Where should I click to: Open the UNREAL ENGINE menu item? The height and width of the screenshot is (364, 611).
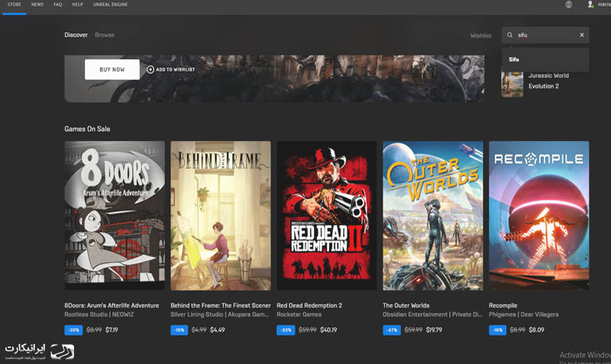pyautogui.click(x=110, y=5)
